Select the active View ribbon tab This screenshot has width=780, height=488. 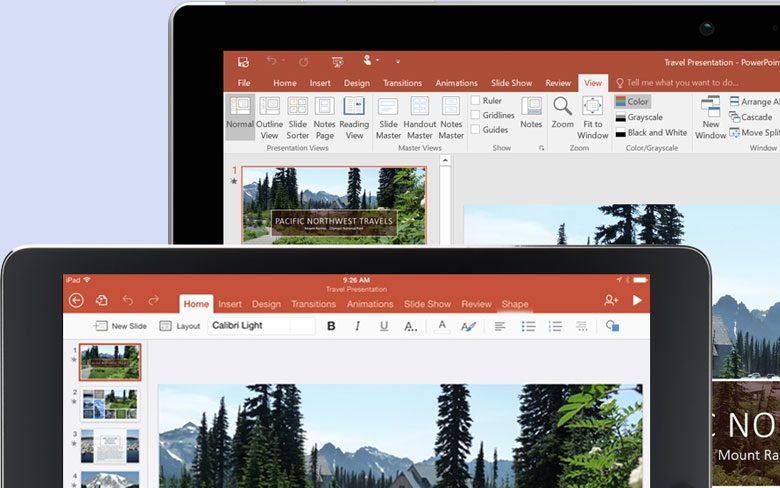click(593, 83)
